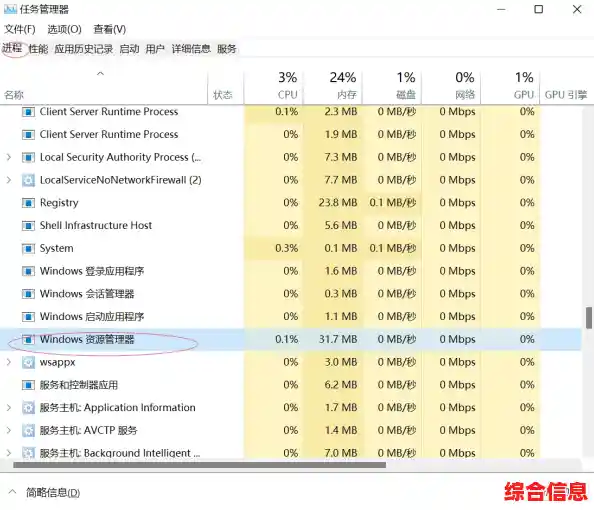Select the Windows 登录应用程序 row
The height and width of the screenshot is (510, 594).
[x=291, y=271]
